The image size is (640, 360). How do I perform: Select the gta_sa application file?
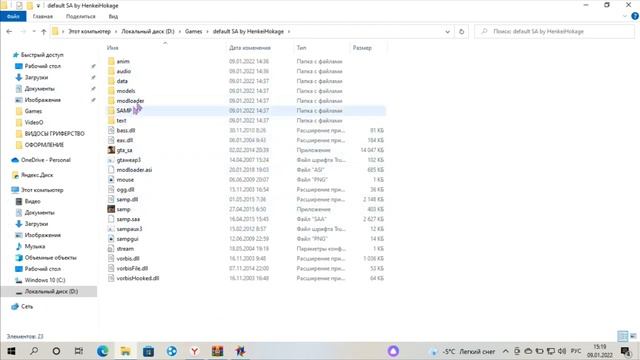tap(124, 150)
